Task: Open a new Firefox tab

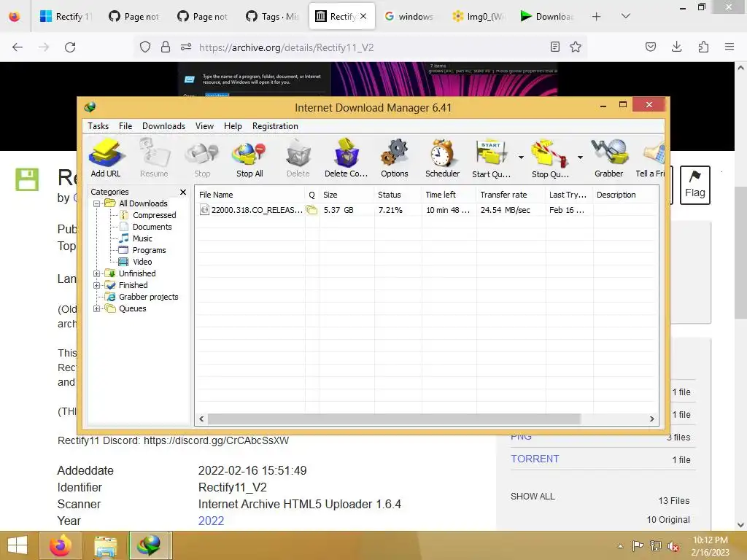Action: [596, 16]
